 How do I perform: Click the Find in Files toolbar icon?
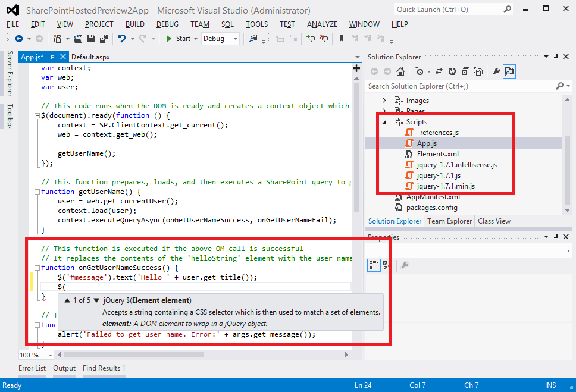click(x=253, y=39)
